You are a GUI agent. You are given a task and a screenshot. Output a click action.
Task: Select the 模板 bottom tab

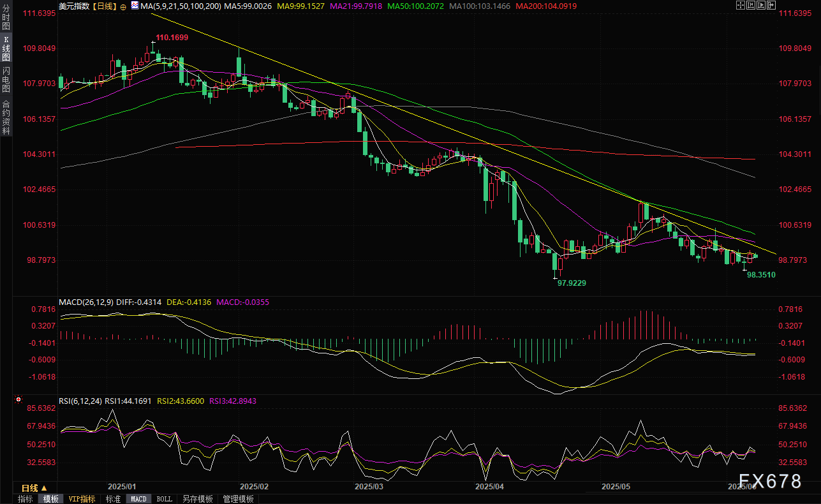pos(50,499)
